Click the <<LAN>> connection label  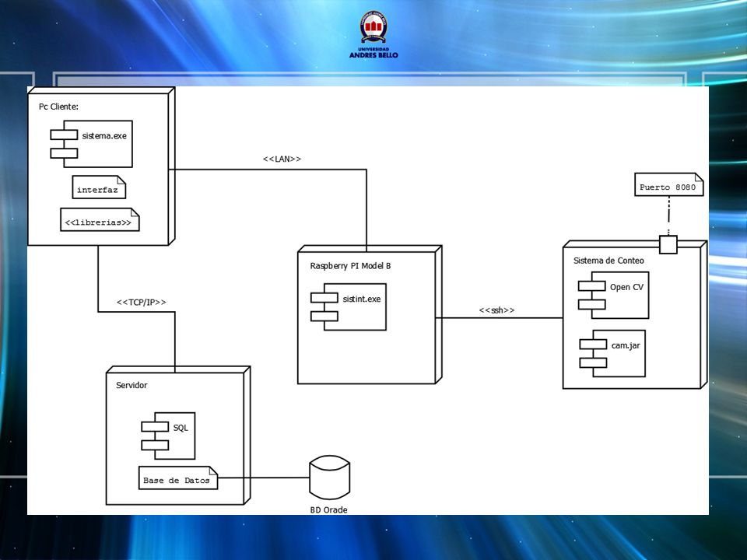click(x=282, y=159)
